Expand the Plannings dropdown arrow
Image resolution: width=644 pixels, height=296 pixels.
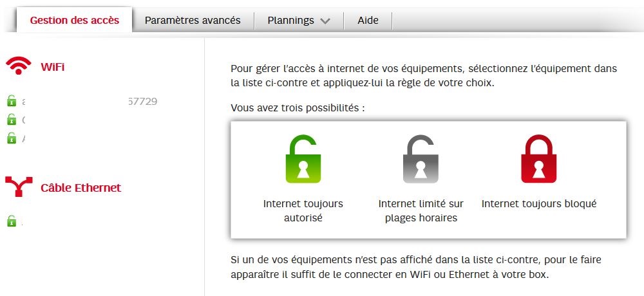coord(325,21)
